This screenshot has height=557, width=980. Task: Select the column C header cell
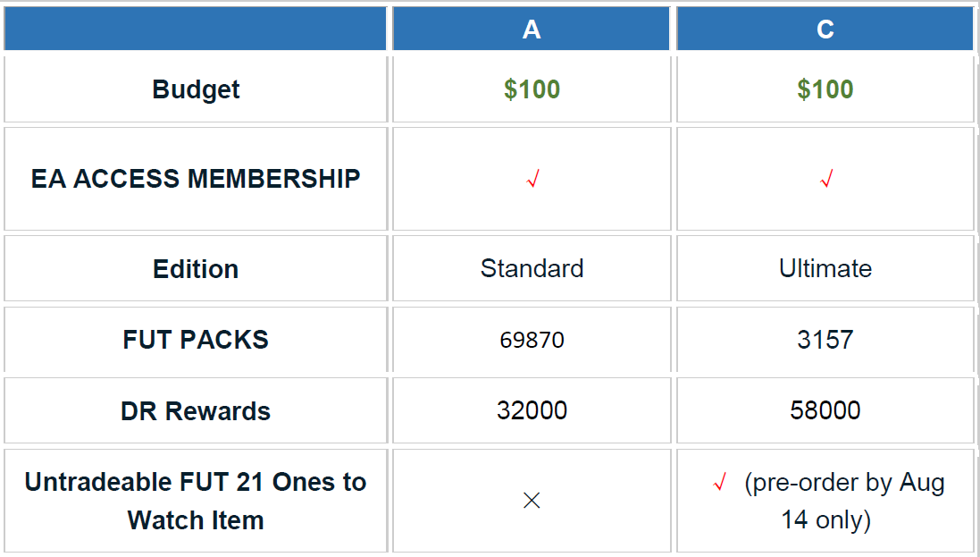[x=825, y=30]
